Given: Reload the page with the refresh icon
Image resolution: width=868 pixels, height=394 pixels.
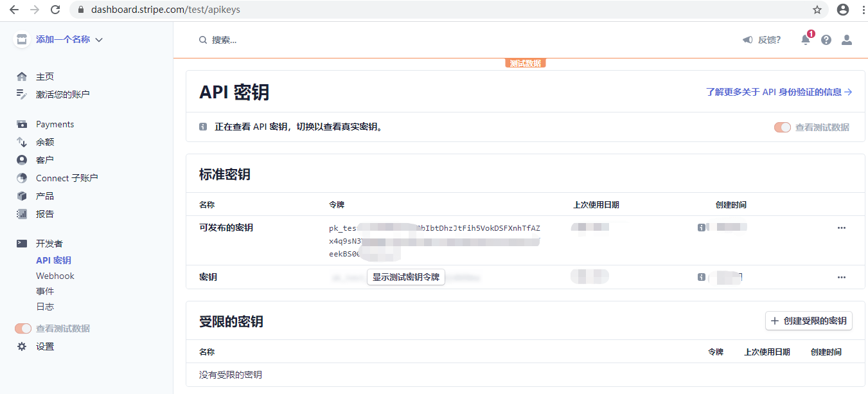Looking at the screenshot, I should pos(55,10).
